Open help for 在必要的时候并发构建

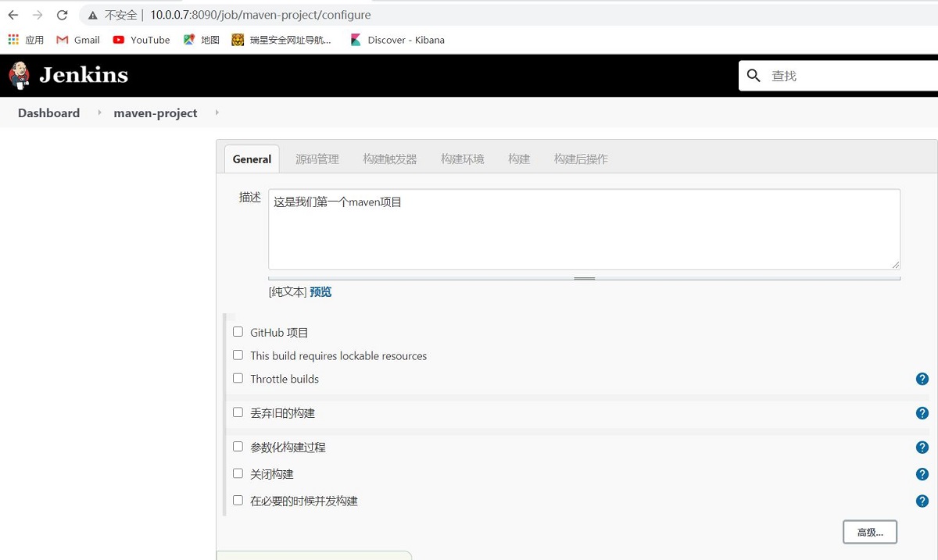[x=922, y=501]
